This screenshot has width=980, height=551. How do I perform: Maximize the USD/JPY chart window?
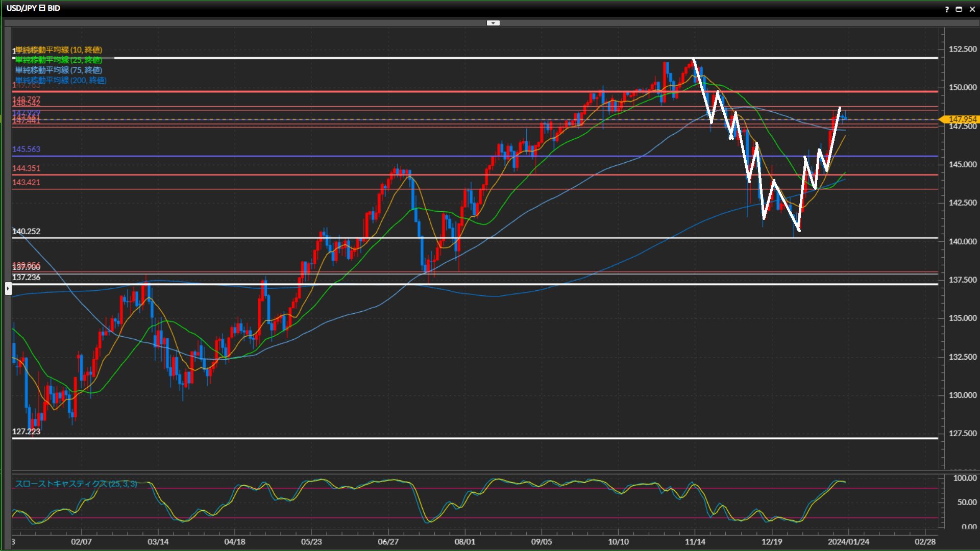click(x=959, y=9)
